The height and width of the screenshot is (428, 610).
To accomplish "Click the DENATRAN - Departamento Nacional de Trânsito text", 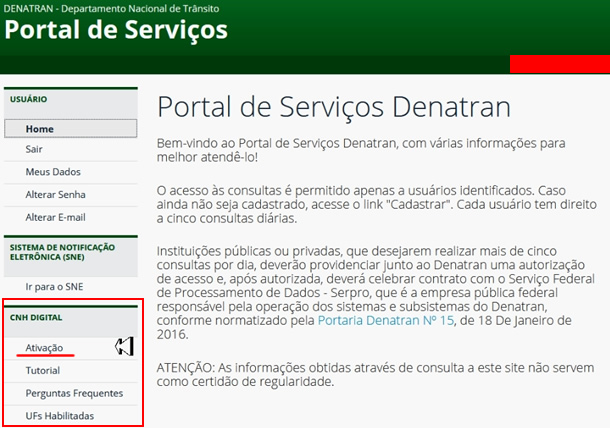I will (x=111, y=9).
